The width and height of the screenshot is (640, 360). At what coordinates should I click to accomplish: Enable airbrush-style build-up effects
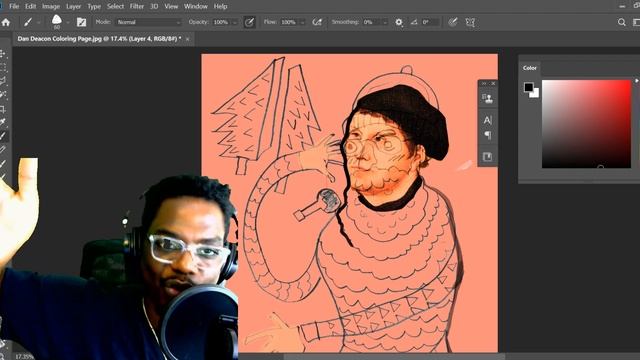317,22
